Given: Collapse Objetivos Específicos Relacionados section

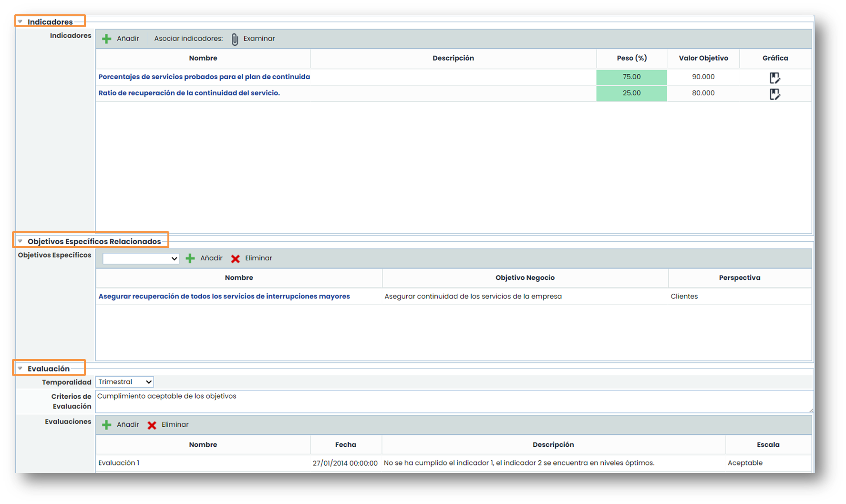Looking at the screenshot, I should [x=20, y=241].
